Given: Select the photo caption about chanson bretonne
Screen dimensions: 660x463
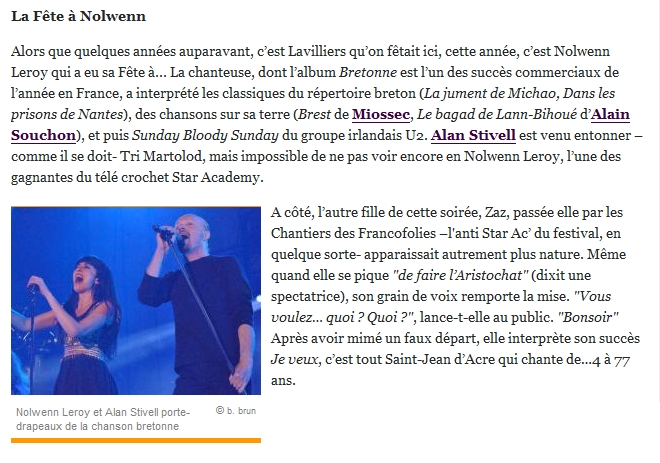Looking at the screenshot, I should pos(103,419).
